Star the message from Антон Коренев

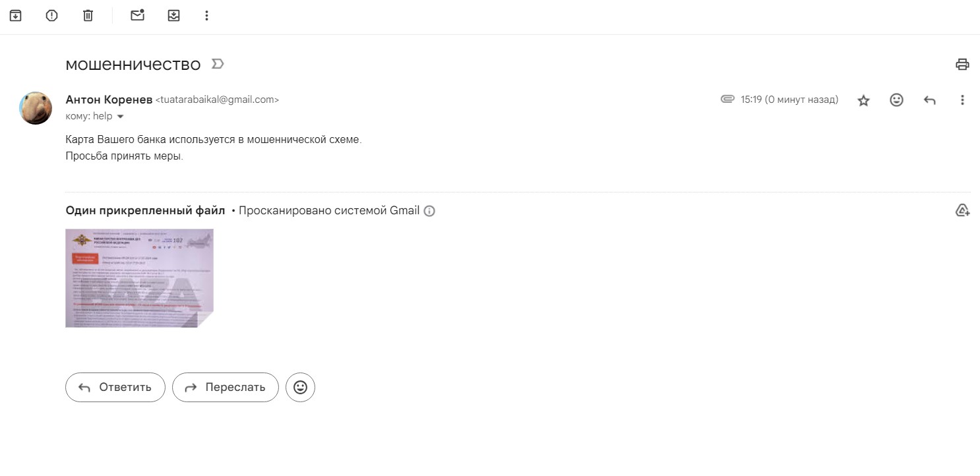coord(863,100)
